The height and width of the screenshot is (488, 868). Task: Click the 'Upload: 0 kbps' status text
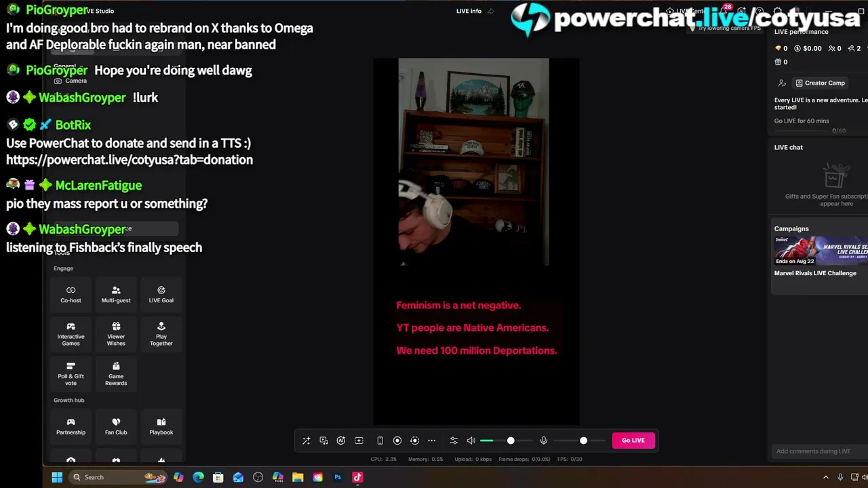[473, 460]
